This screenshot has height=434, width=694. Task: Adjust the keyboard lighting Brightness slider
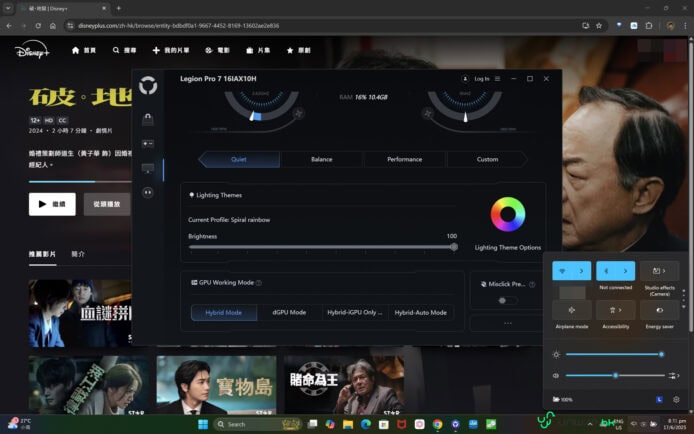(321, 247)
